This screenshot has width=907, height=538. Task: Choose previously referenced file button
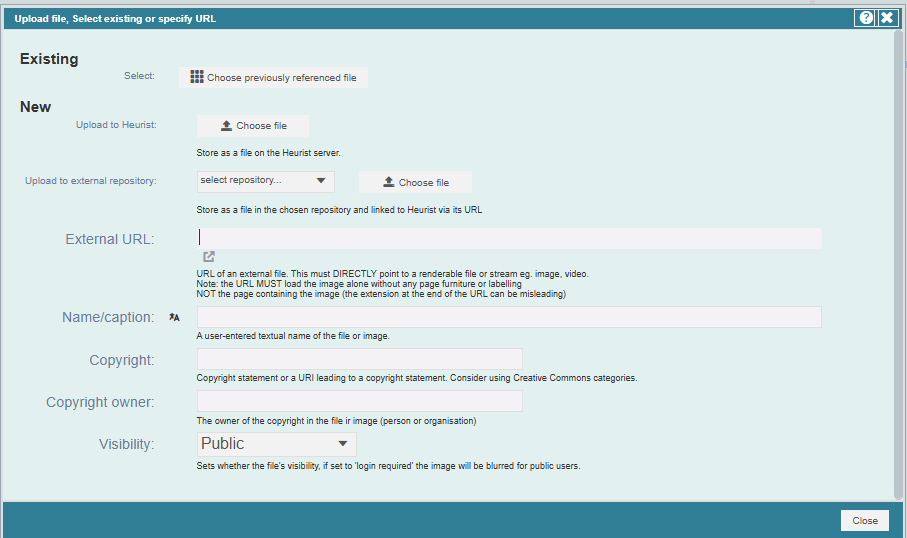[274, 78]
